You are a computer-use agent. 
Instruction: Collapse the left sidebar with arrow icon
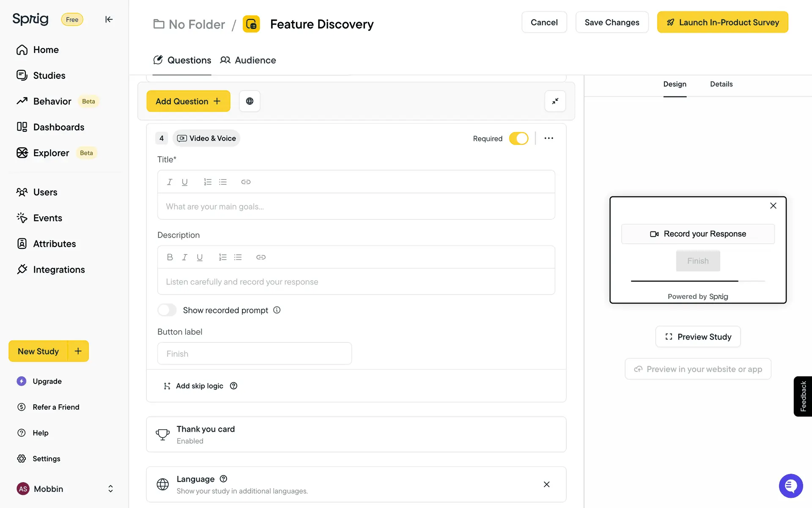109,19
